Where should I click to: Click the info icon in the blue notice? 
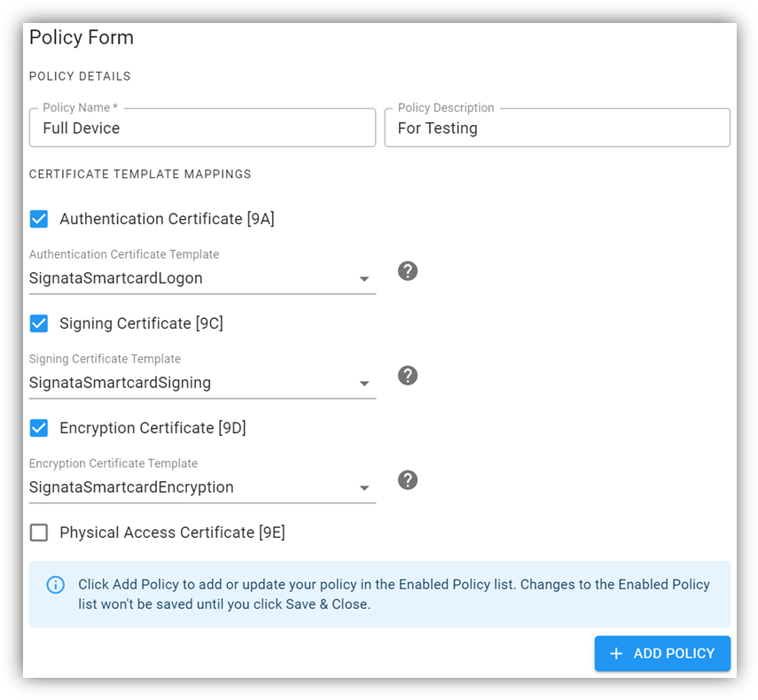click(x=55, y=585)
